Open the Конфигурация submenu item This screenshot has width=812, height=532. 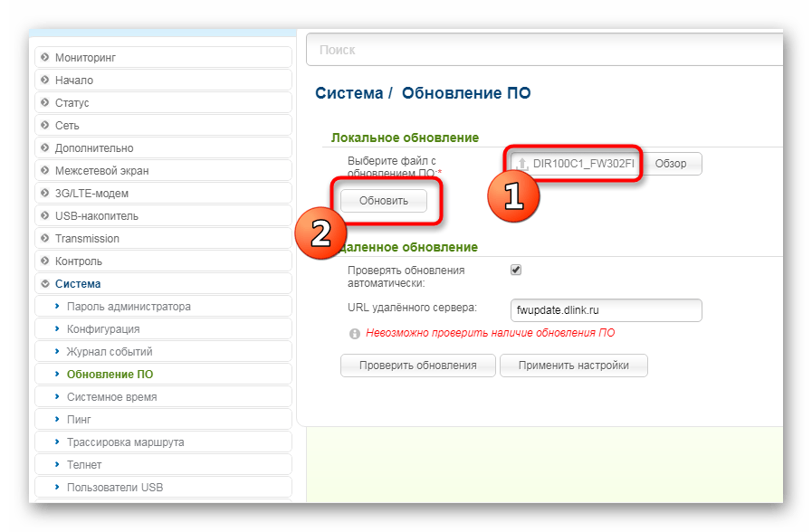tap(103, 329)
